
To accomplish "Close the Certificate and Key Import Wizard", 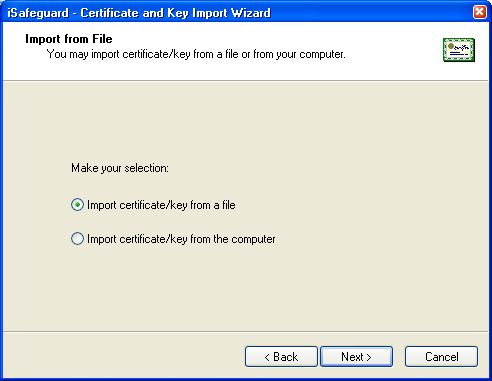I will point(480,12).
